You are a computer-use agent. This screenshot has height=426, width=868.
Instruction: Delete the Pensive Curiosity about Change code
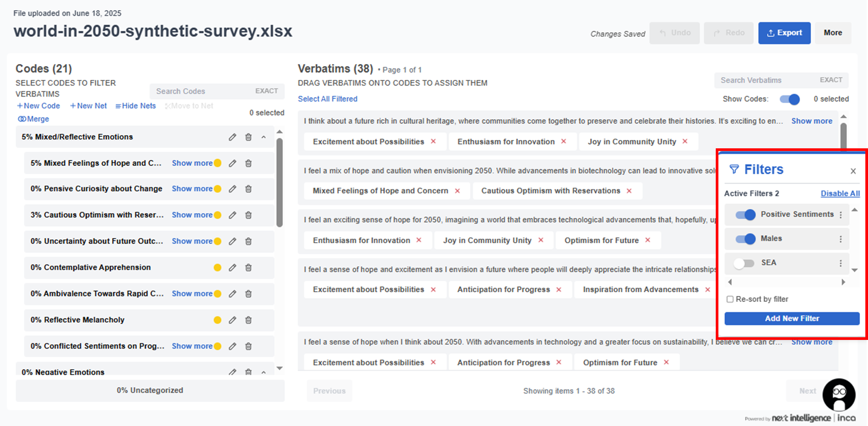248,189
